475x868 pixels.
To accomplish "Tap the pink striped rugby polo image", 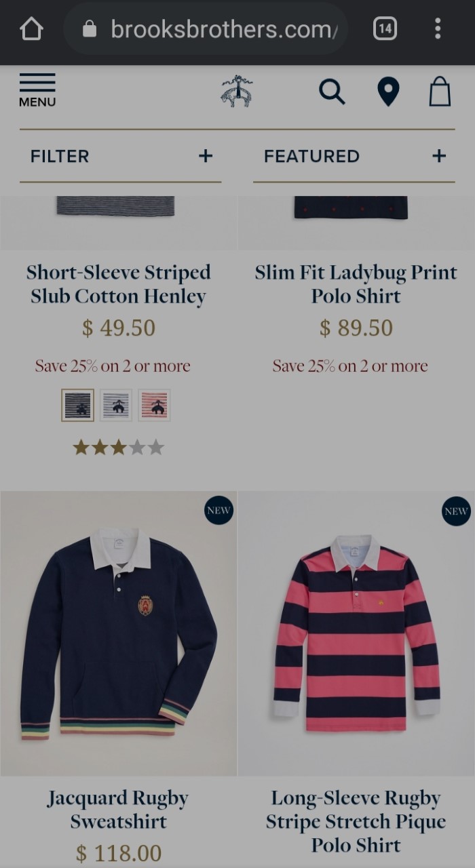I will pos(356,633).
